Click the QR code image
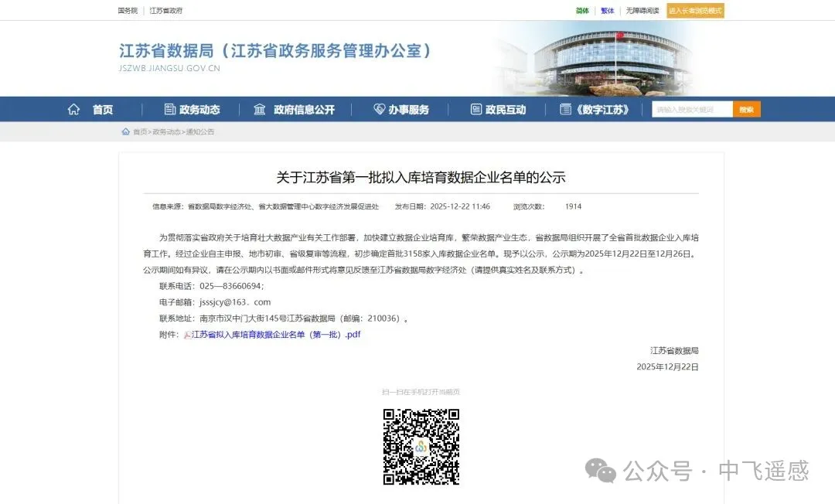This screenshot has width=835, height=504. tap(421, 447)
